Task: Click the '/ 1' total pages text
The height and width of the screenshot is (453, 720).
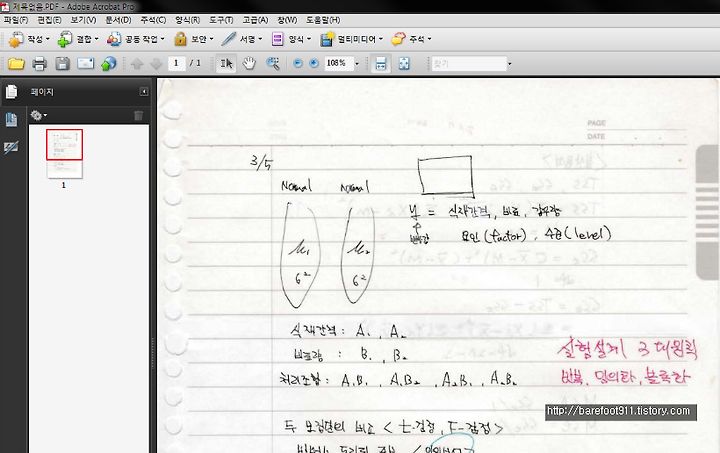Action: click(195, 63)
